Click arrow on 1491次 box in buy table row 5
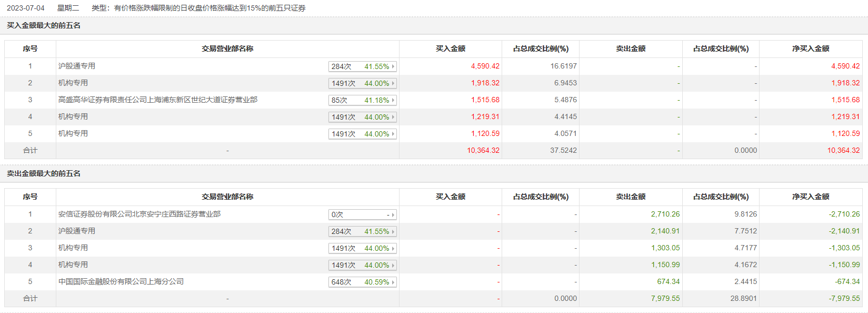 tap(393, 134)
